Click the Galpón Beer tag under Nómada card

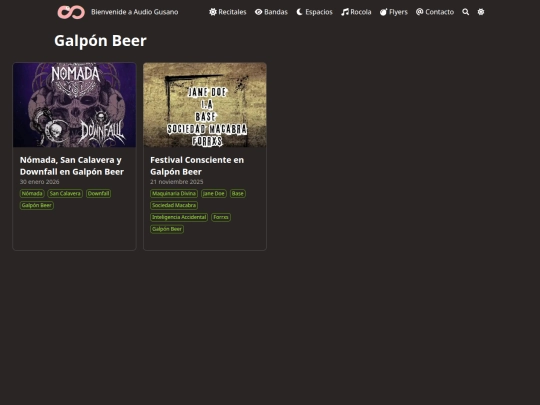pyautogui.click(x=37, y=205)
